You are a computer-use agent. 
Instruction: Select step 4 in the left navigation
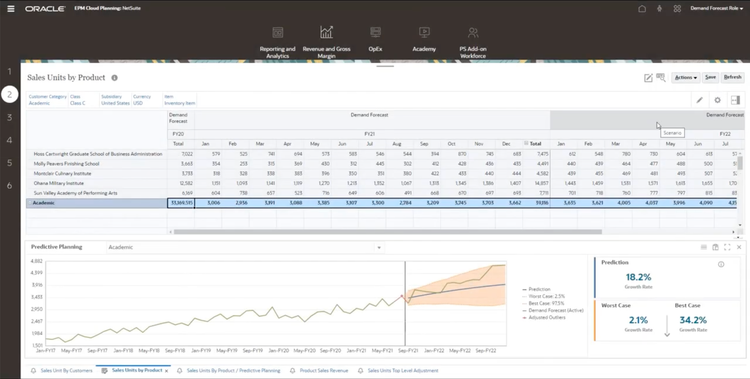[x=9, y=140]
